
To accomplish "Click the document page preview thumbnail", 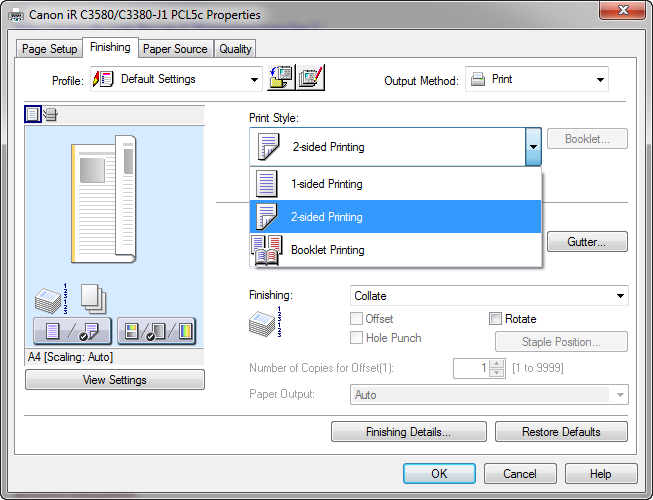I will 104,199.
